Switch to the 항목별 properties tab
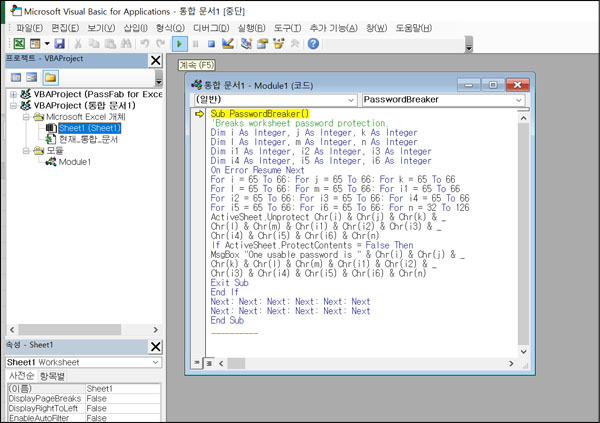 click(50, 376)
